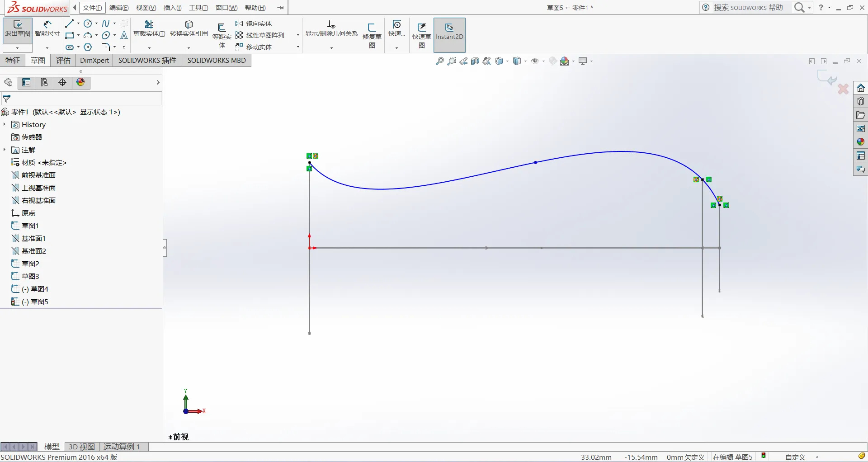Open View Settings monitor icon
This screenshot has height=462, width=868.
point(583,61)
